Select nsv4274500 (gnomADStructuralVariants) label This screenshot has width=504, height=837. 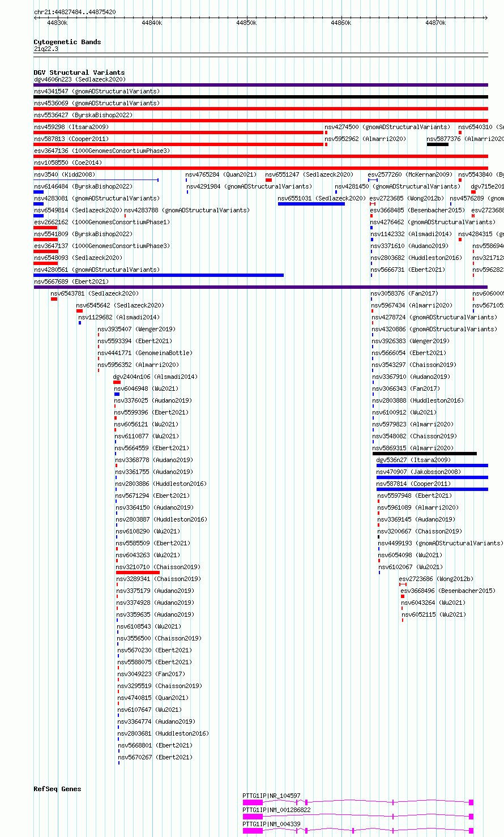click(387, 127)
